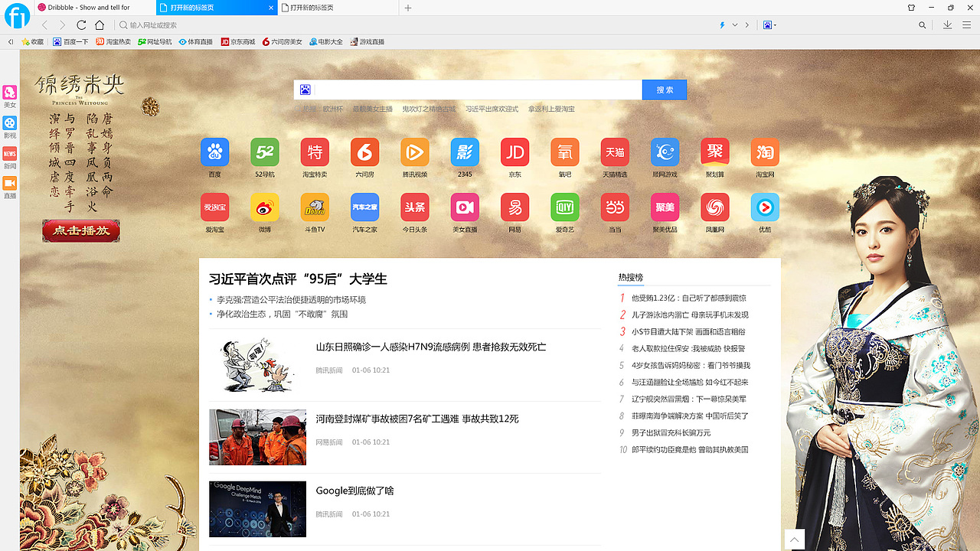Open 微博 (Weibo) speed dial icon
Image resolution: width=980 pixels, height=551 pixels.
tap(264, 207)
